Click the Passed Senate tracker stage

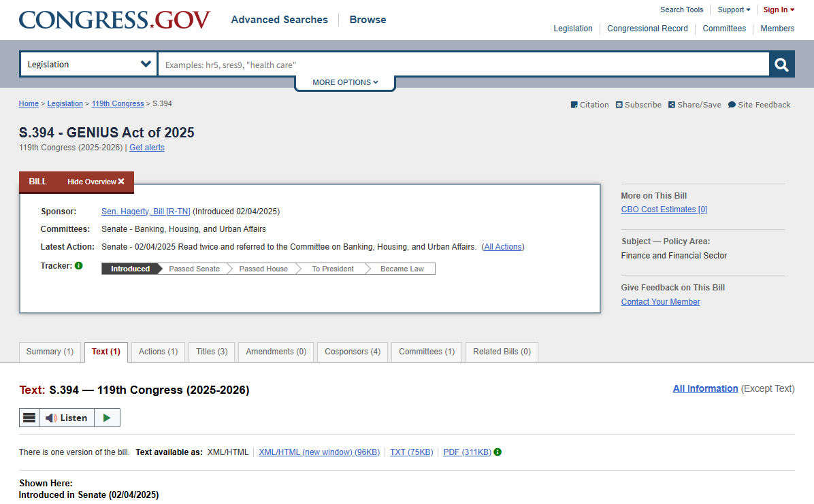pyautogui.click(x=194, y=269)
